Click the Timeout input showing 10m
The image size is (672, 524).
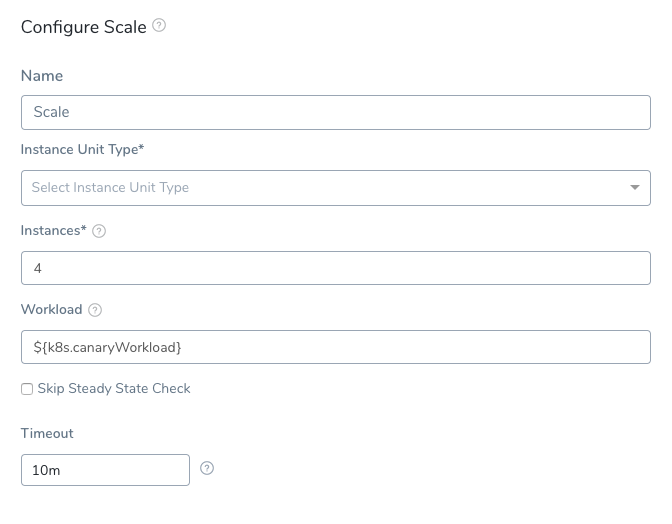105,470
